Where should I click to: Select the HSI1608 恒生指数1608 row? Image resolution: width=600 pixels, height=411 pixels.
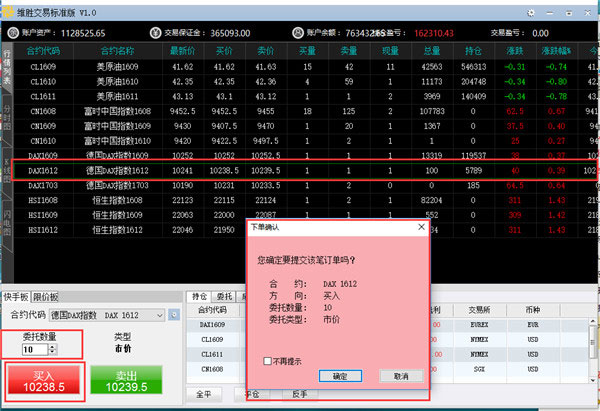click(305, 200)
